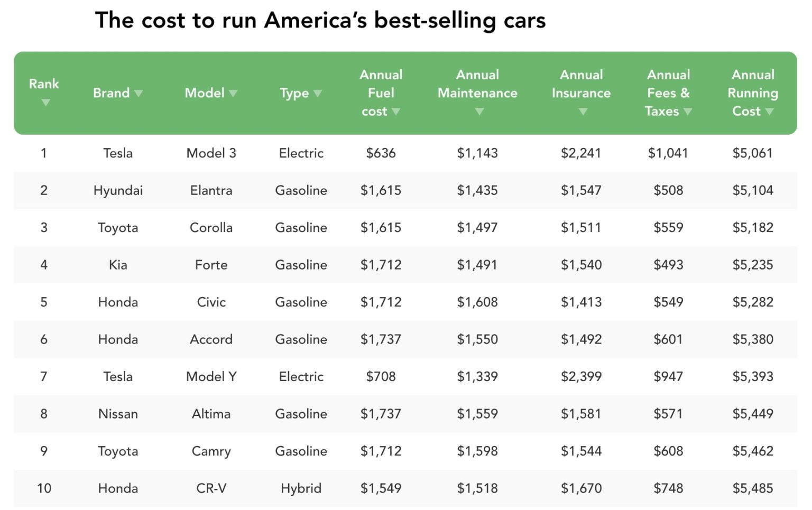Select the Honda Civic model cell
The image size is (812, 510).
(211, 302)
